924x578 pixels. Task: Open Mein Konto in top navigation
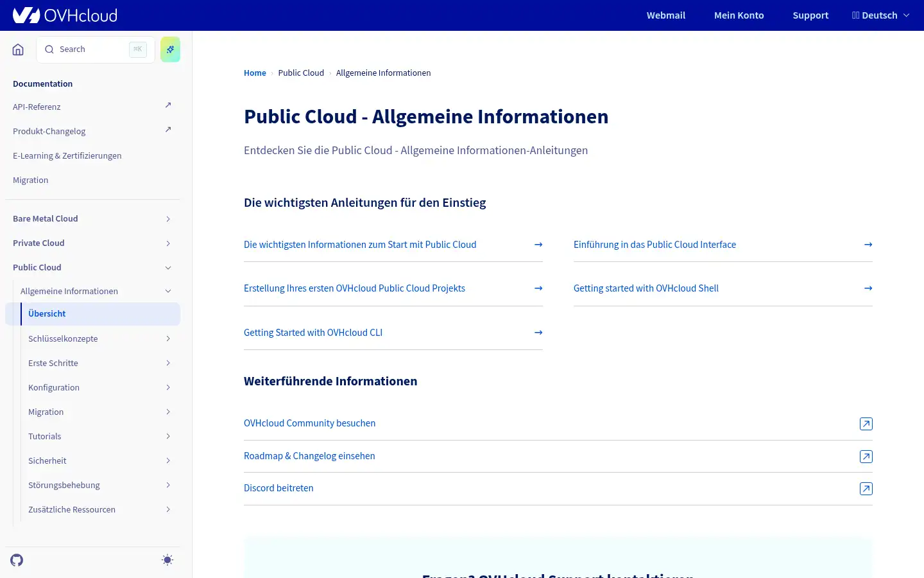739,15
